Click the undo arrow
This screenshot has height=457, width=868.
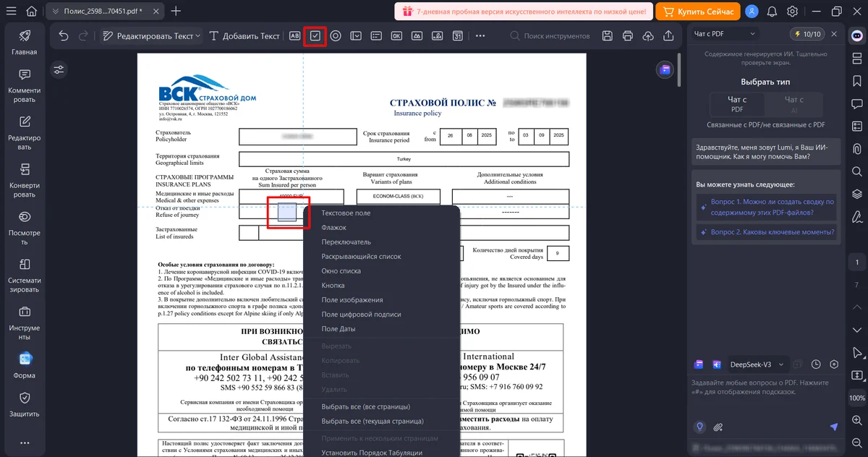click(64, 35)
